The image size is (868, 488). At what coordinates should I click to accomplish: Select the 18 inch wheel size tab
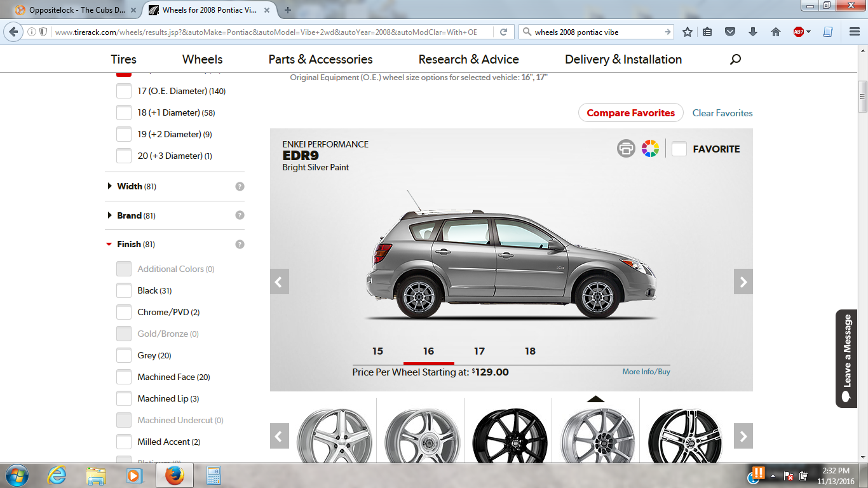pos(531,351)
